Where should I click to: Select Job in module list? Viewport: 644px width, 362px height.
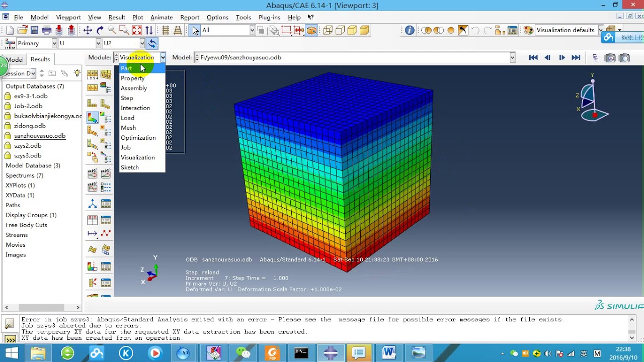point(142,147)
